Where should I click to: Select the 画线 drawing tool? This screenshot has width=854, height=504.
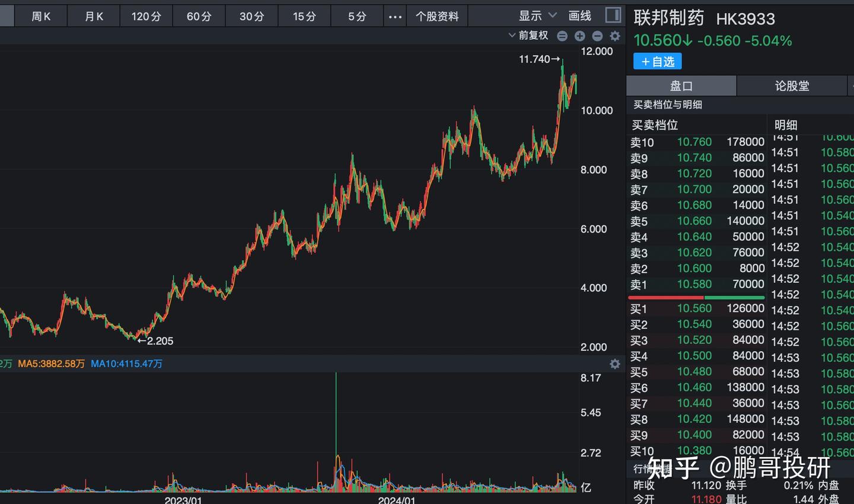pyautogui.click(x=579, y=16)
